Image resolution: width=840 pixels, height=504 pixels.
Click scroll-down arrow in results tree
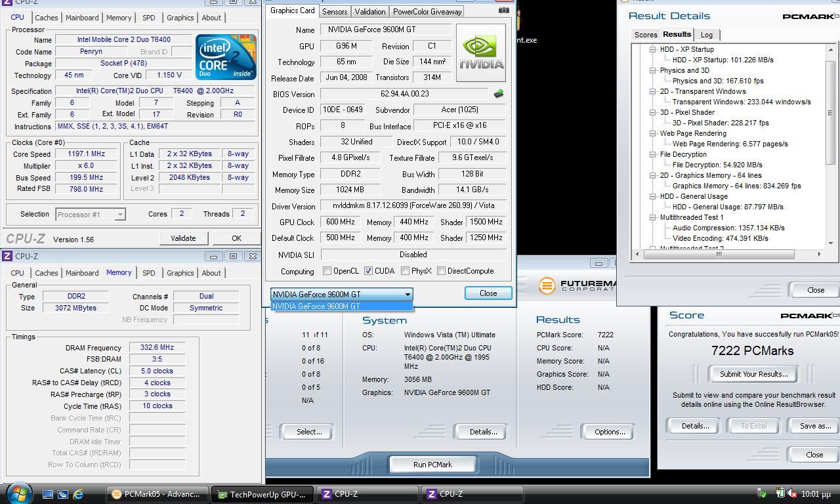point(830,243)
